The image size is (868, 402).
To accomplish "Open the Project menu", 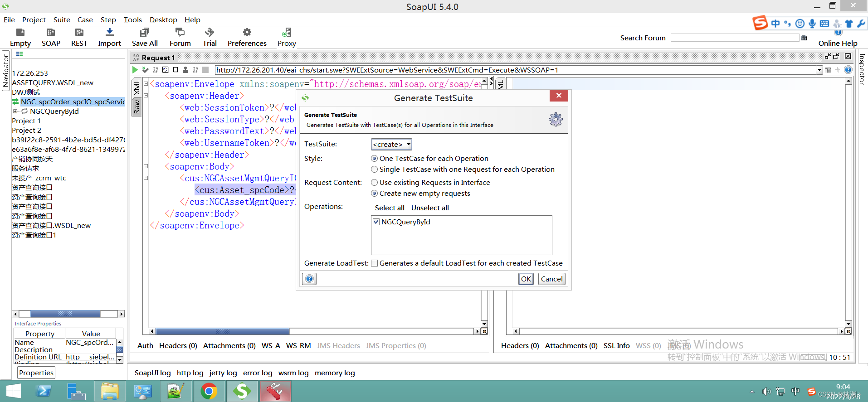I will coord(34,19).
